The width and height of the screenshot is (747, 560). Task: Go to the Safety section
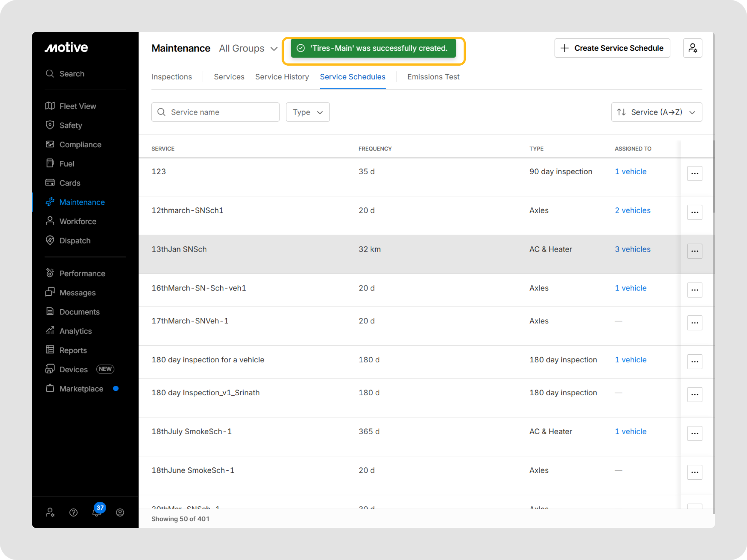pos(70,125)
